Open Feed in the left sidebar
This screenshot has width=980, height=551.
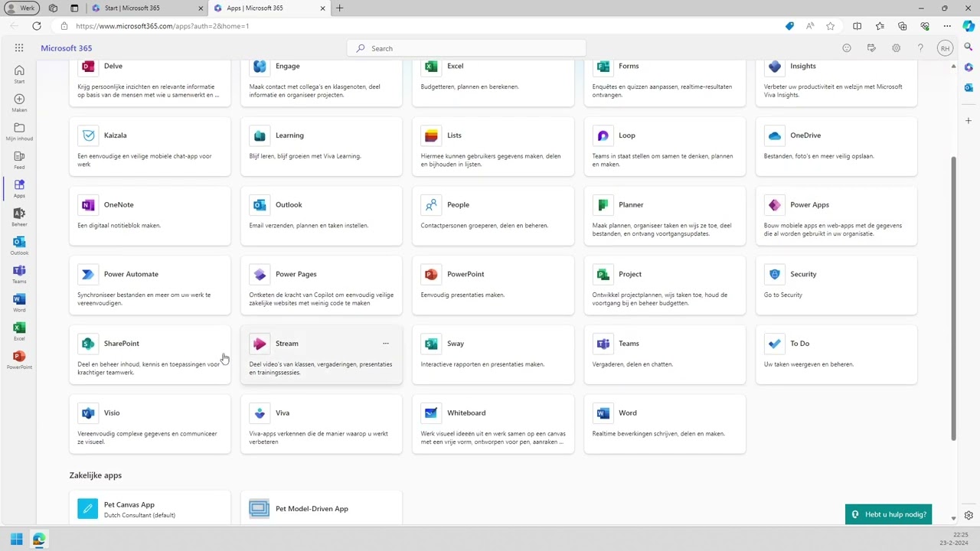pos(19,160)
